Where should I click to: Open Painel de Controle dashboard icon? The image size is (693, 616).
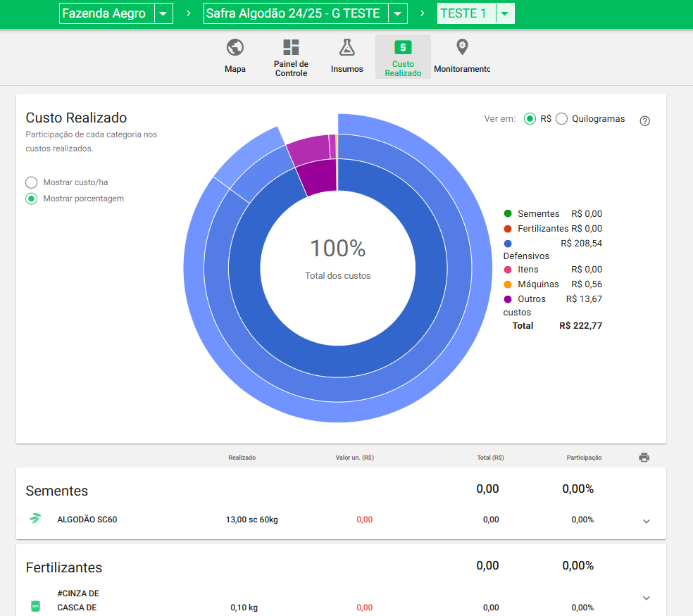[x=291, y=47]
